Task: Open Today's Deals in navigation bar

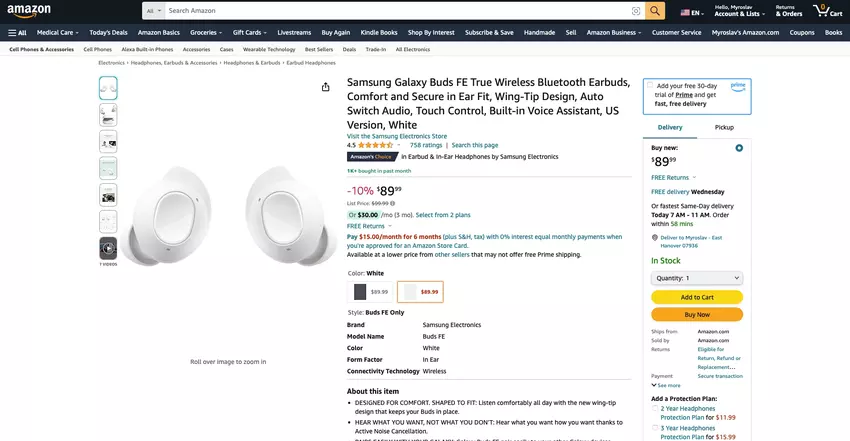Action: click(107, 32)
